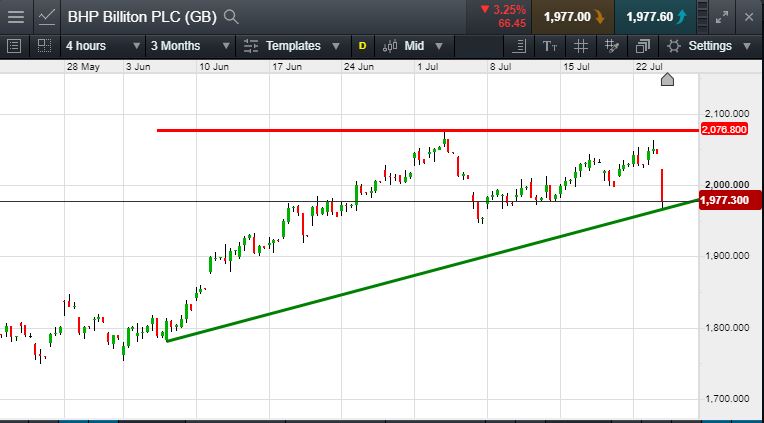Click the 24 Jun date label
This screenshot has height=423, width=764.
click(359, 67)
